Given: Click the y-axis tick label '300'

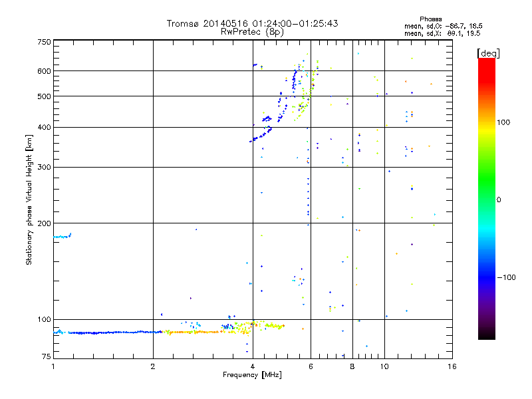Looking at the screenshot, I should pyautogui.click(x=44, y=167).
